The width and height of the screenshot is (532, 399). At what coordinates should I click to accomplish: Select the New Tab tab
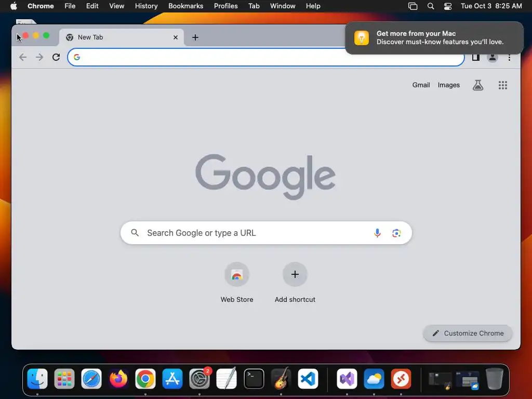pyautogui.click(x=122, y=37)
